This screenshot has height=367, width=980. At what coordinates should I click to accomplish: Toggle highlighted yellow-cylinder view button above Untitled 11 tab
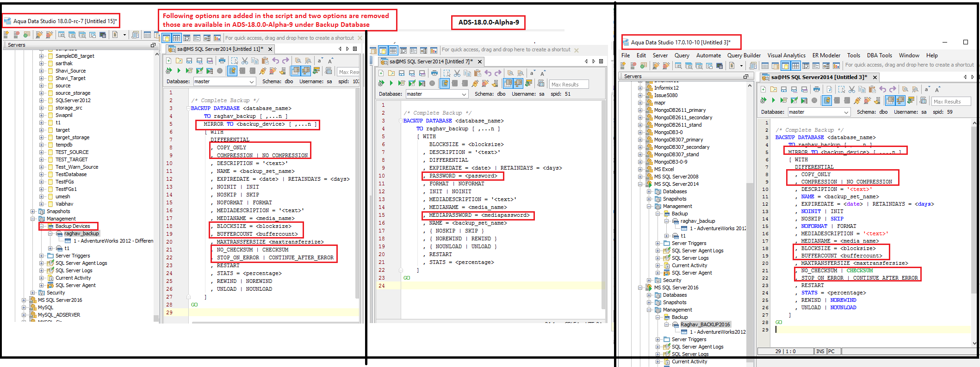pyautogui.click(x=166, y=38)
